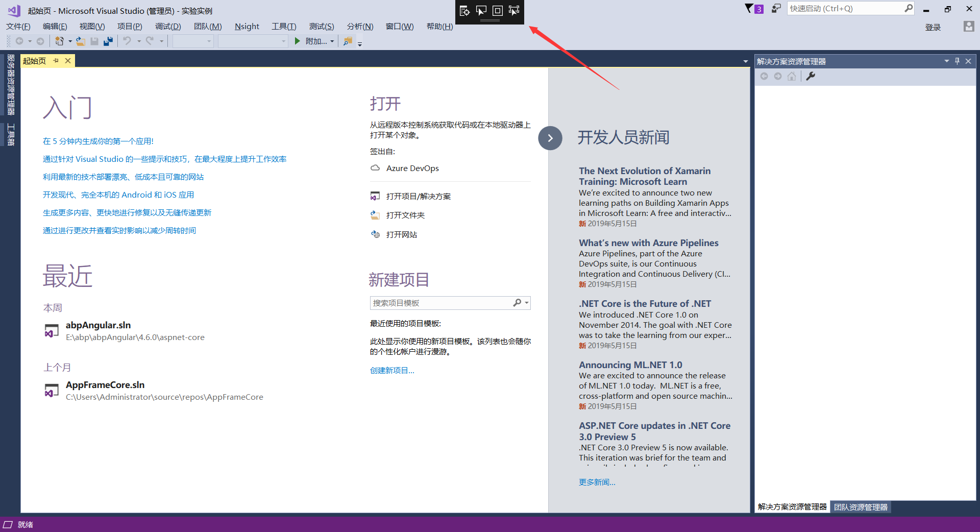
Task: Open the 工具(T) menu
Action: point(284,27)
